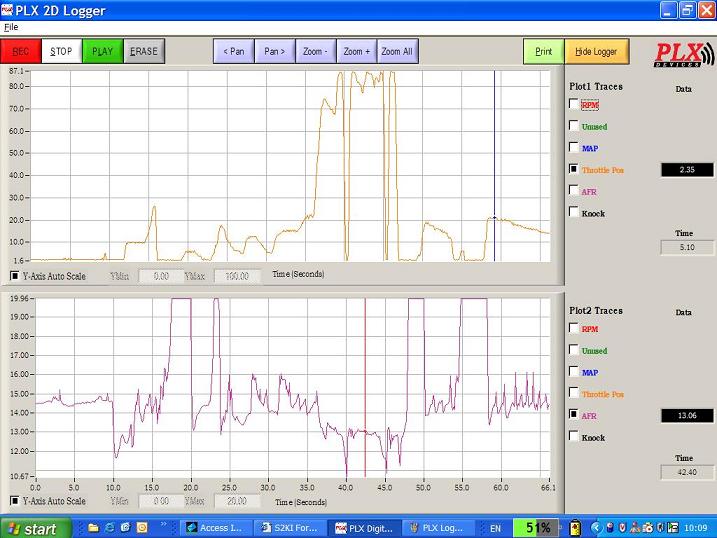Switch to S2KI Forum taskbar window
The height and width of the screenshot is (538, 717).
[x=290, y=528]
